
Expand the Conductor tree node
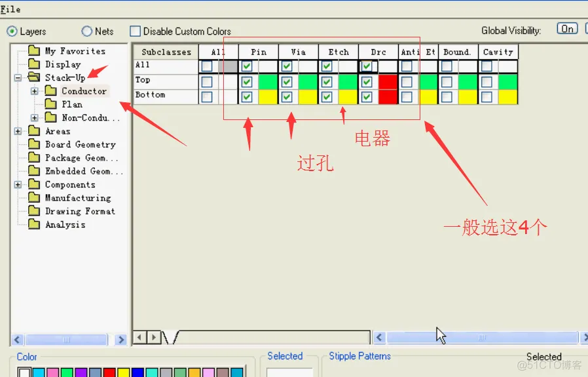coord(34,91)
